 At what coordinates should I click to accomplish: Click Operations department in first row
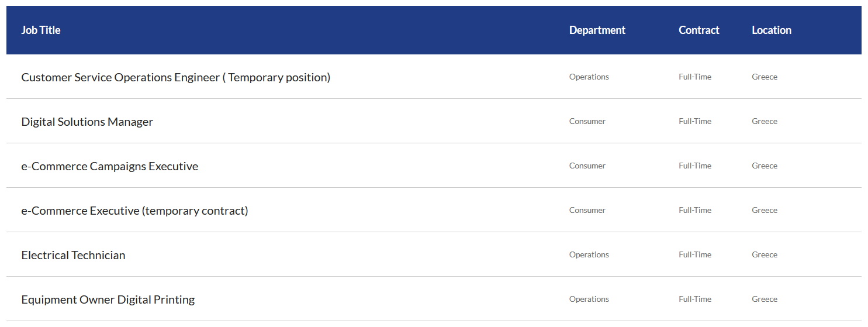(x=589, y=77)
